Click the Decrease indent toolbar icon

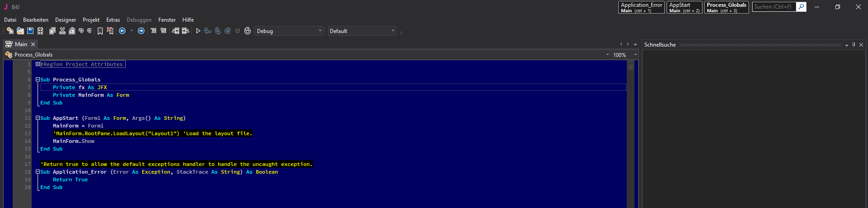coord(176,31)
